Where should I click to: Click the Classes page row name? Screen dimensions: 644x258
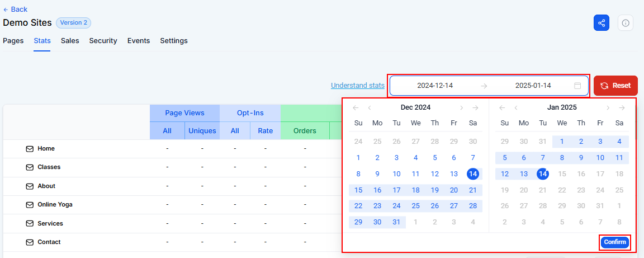tap(49, 167)
